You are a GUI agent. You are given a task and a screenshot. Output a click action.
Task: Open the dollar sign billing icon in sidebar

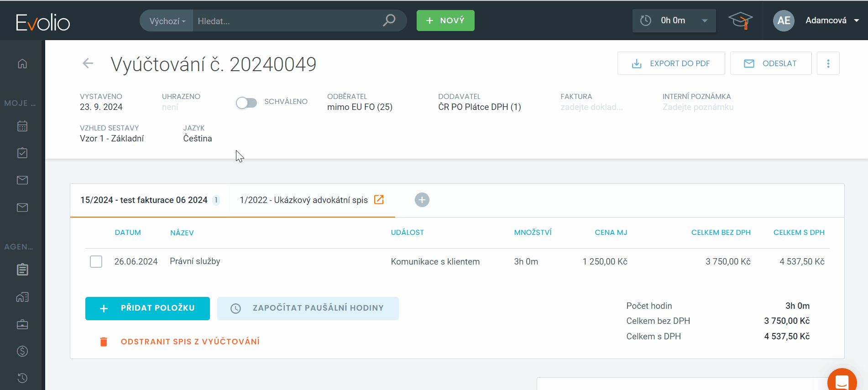click(x=22, y=351)
